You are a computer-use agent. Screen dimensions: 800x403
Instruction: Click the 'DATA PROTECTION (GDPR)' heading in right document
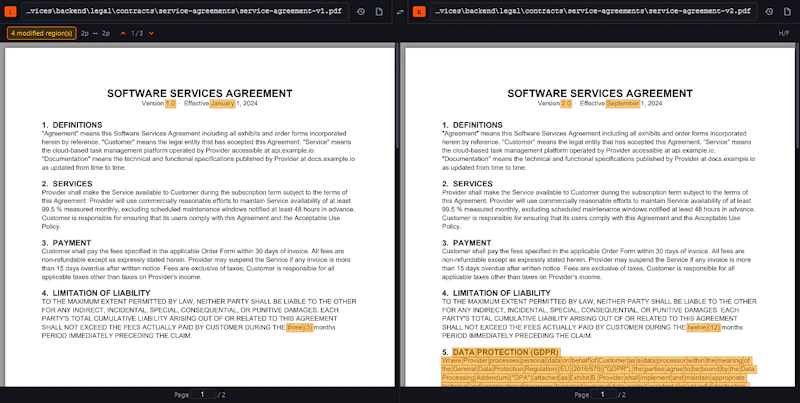pyautogui.click(x=506, y=352)
